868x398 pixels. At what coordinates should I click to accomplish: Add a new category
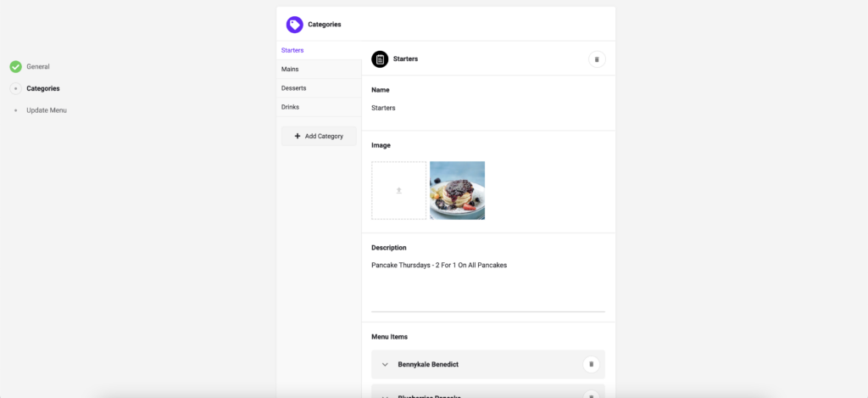[x=319, y=136]
